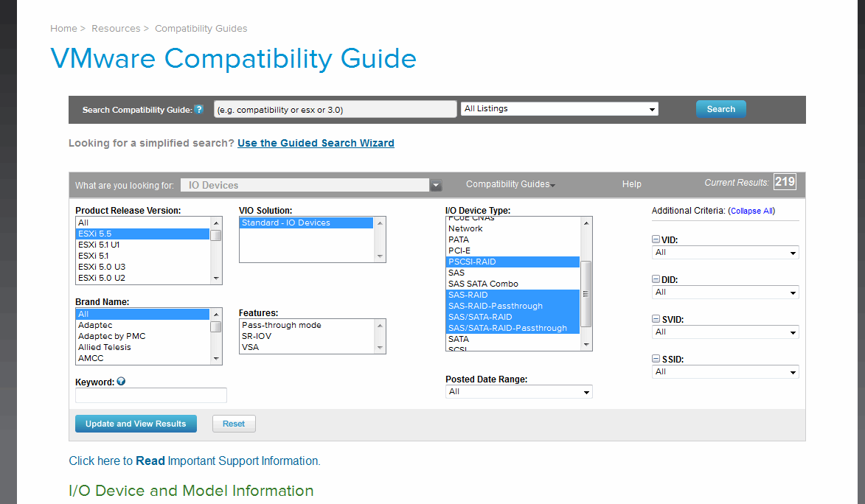Select PATA I/O device type
The width and height of the screenshot is (865, 504).
(513, 240)
